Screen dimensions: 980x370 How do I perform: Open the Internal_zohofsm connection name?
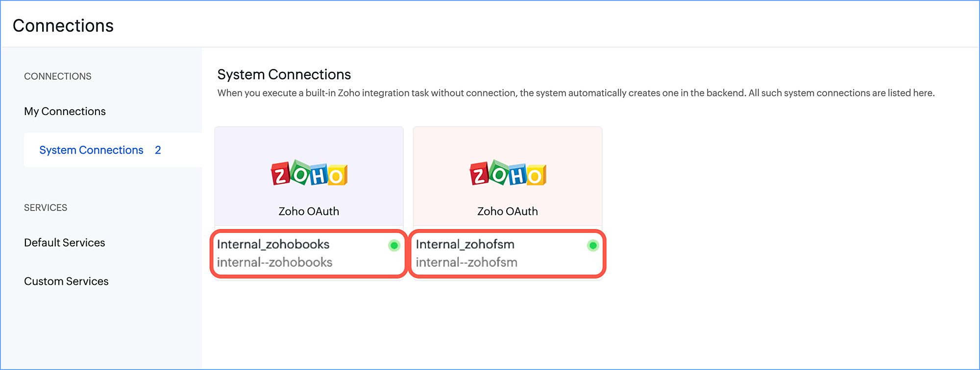pyautogui.click(x=465, y=244)
